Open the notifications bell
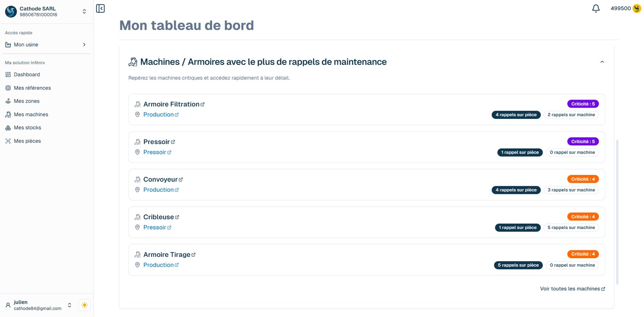This screenshot has width=644, height=317. [595, 8]
